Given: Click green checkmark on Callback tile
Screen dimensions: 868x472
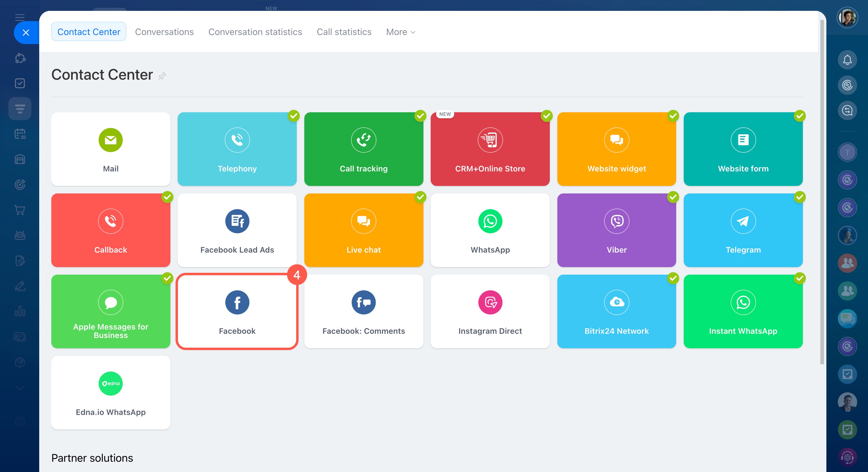Looking at the screenshot, I should tap(167, 197).
